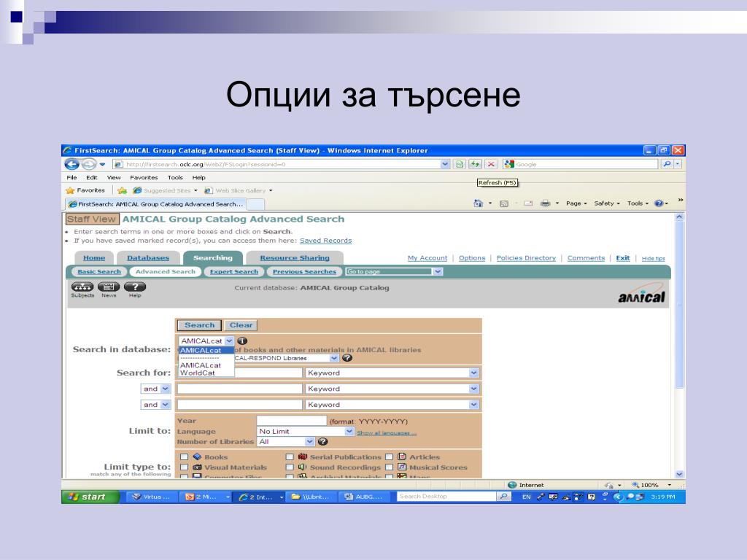Click the browser Forward arrow button

coord(88,164)
